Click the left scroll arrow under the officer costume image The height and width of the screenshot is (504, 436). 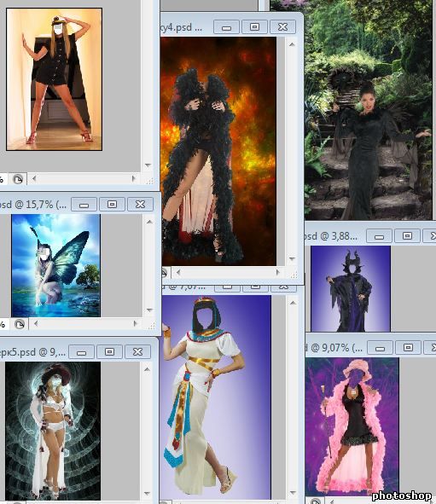point(34,179)
